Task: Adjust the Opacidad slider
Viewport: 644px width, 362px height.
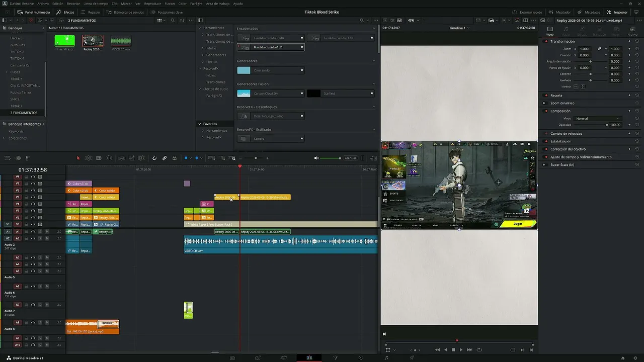Action: (x=590, y=125)
